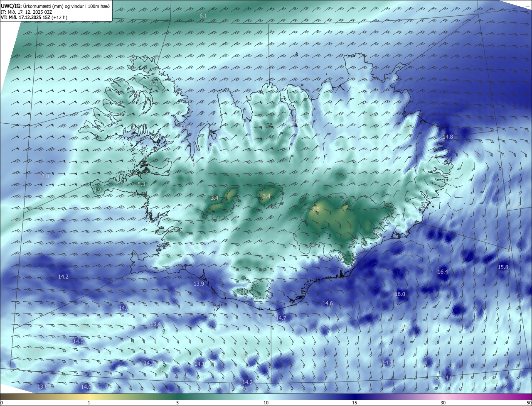Click the color scale tick label 0

click(x=2, y=403)
